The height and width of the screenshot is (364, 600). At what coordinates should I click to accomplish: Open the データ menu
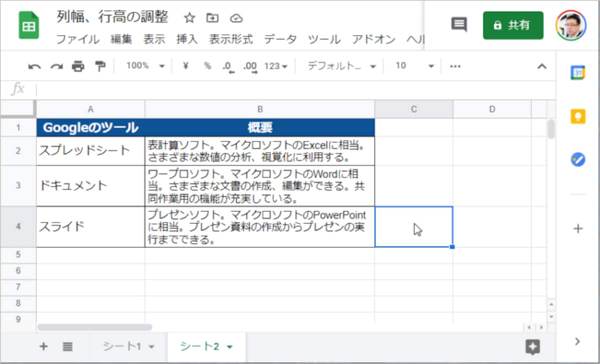click(x=280, y=39)
